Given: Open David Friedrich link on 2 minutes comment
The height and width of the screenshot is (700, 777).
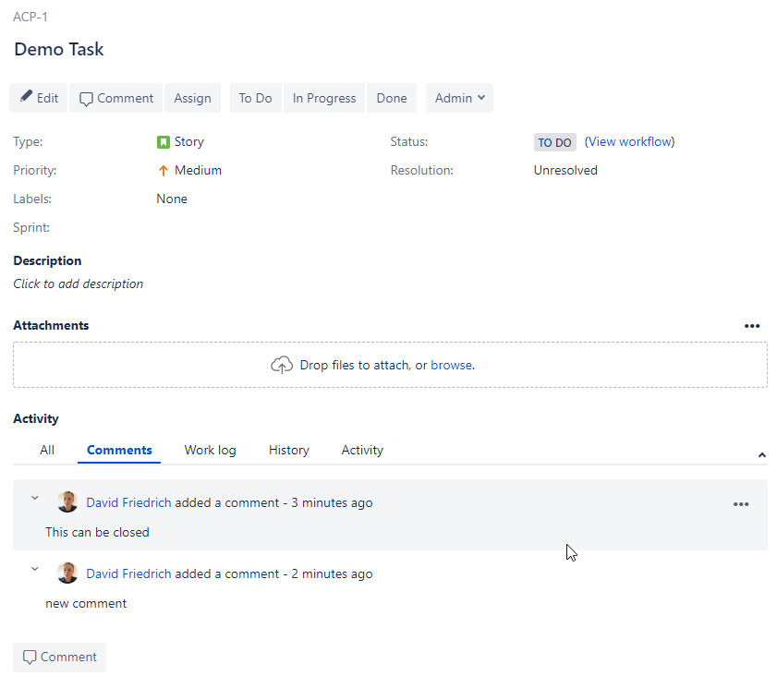Looking at the screenshot, I should (128, 573).
